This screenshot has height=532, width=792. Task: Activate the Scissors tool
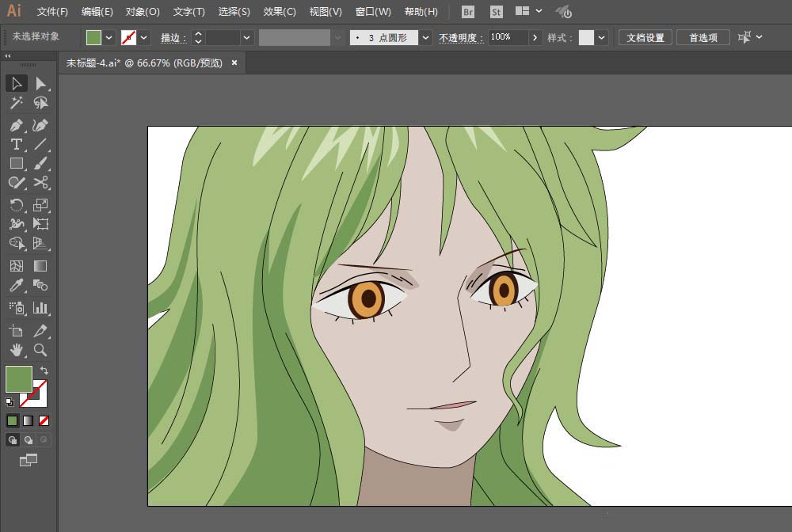click(x=41, y=183)
